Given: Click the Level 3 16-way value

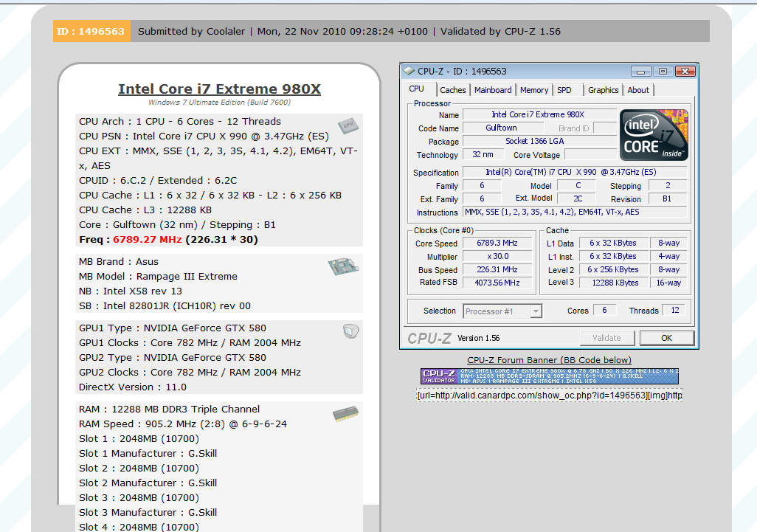Looking at the screenshot, I should [x=668, y=283].
